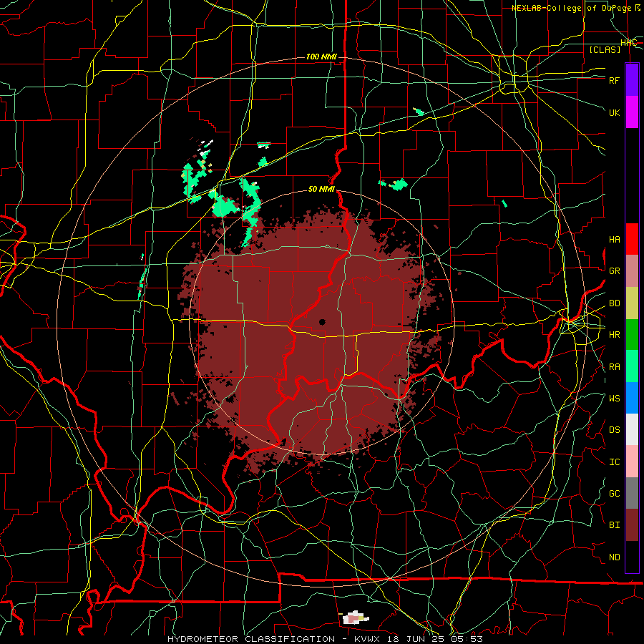This screenshot has height=644, width=644.
Task: Click the RF legend label
Action: [615, 80]
